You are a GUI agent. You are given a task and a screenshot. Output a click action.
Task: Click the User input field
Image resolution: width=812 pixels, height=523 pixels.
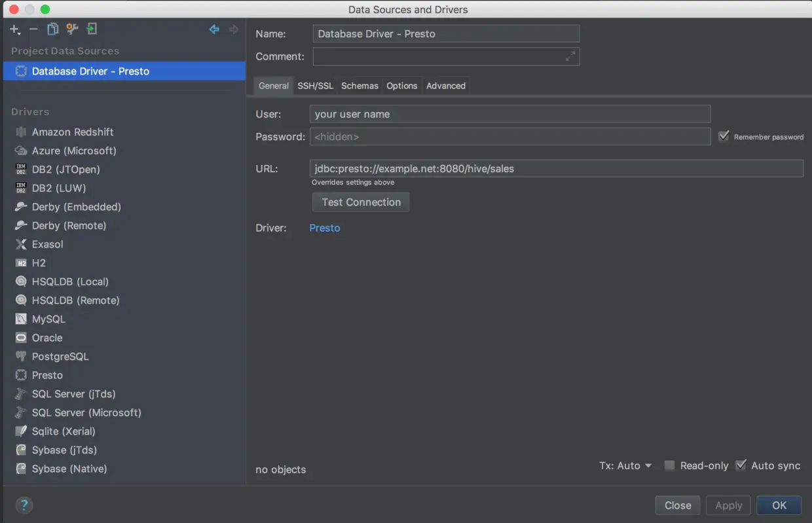pyautogui.click(x=510, y=114)
